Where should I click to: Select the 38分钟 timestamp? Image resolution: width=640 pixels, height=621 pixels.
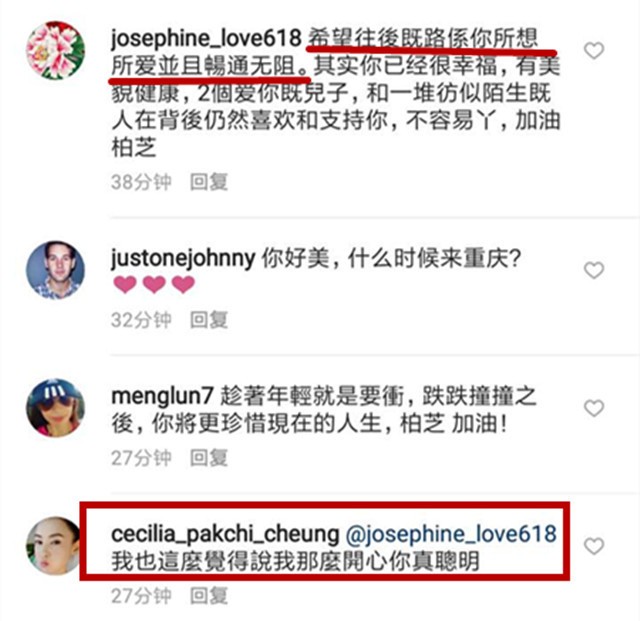pyautogui.click(x=141, y=182)
